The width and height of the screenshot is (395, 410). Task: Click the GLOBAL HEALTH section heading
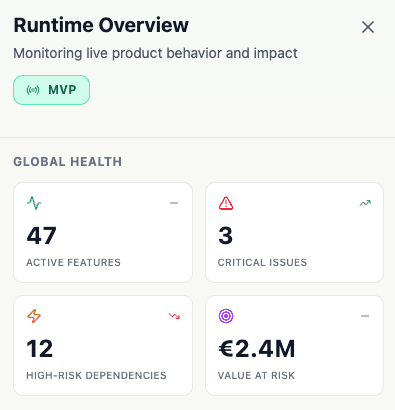(x=68, y=162)
